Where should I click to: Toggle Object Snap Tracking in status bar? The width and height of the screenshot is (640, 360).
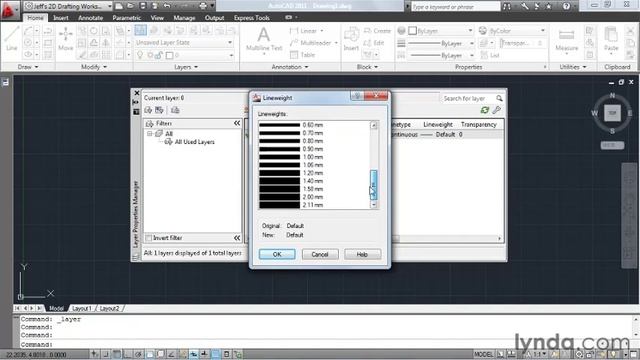pos(172,354)
